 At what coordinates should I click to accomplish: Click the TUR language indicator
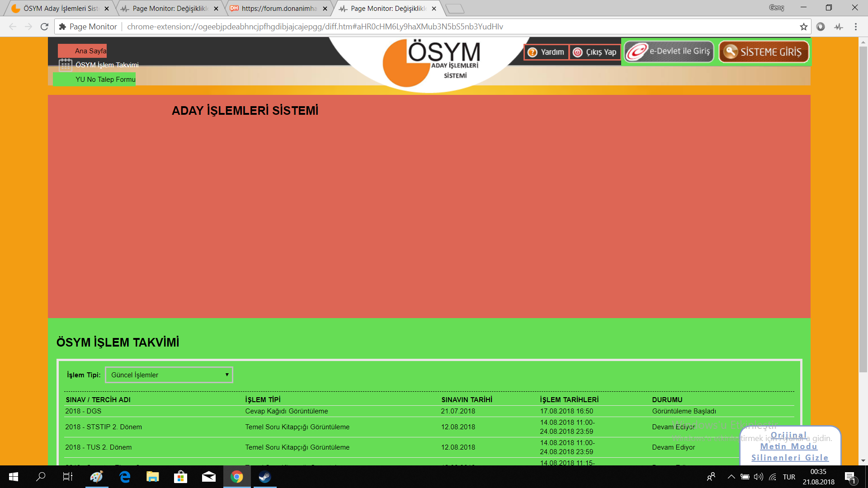point(789,477)
